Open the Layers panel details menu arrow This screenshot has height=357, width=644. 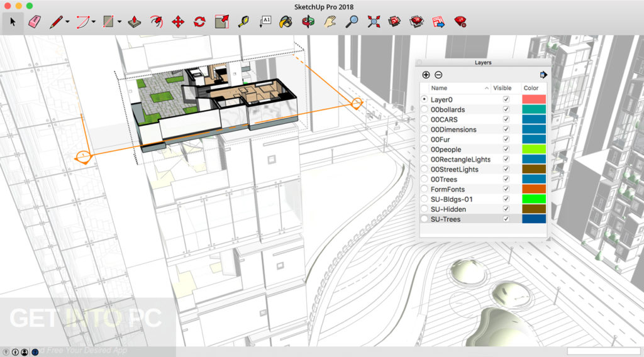543,75
